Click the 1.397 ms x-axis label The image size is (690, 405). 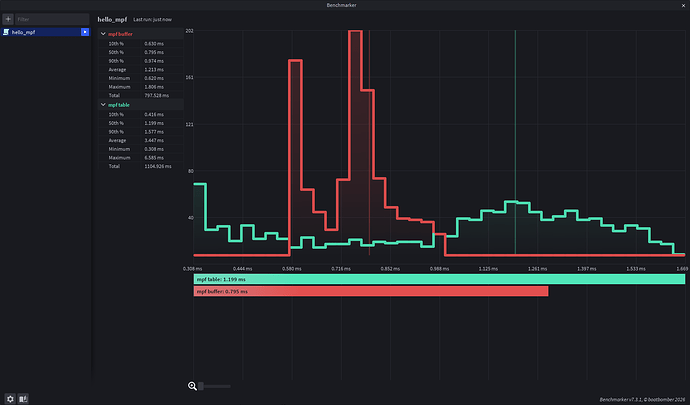587,269
